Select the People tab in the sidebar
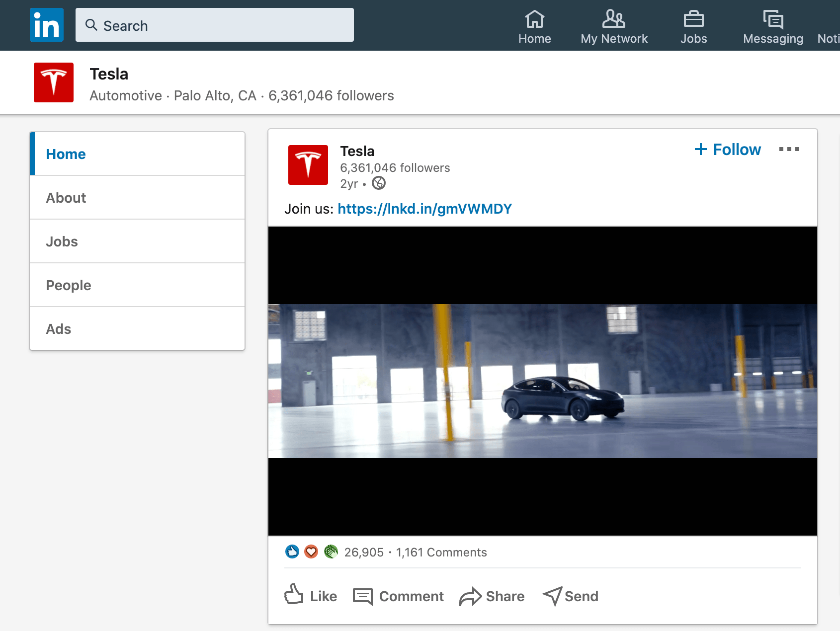The image size is (840, 631). (137, 285)
